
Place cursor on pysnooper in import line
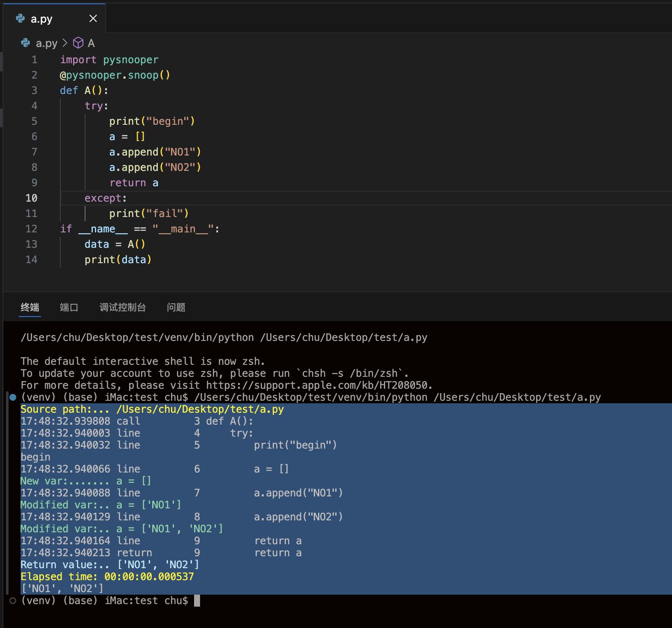click(x=130, y=60)
